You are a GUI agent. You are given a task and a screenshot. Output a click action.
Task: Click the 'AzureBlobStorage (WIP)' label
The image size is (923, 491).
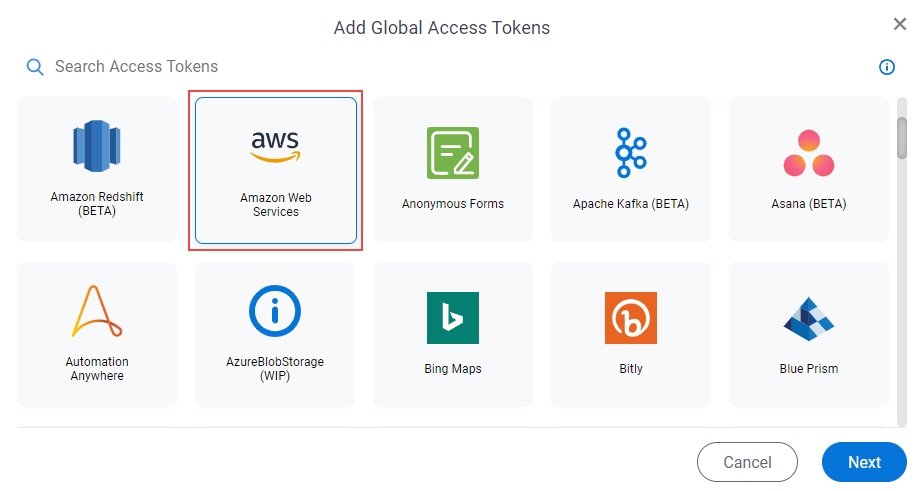275,369
